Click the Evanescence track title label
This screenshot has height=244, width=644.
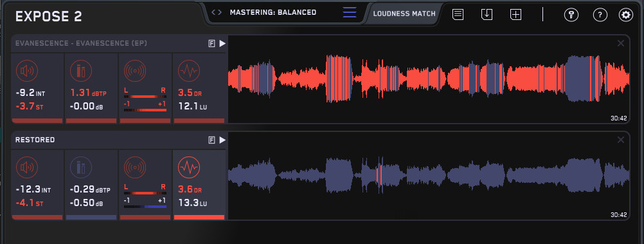[82, 43]
